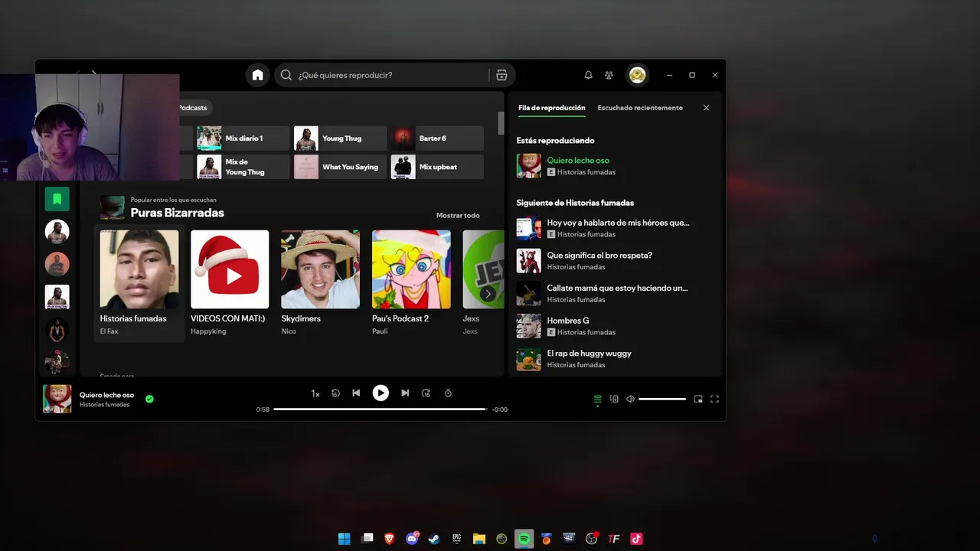Open What You Saying tile
This screenshot has height=551, width=980.
(x=341, y=167)
